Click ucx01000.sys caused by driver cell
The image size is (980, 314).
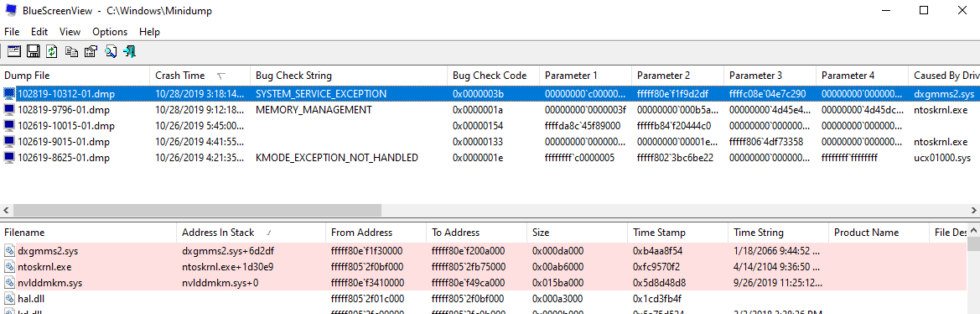pos(942,158)
